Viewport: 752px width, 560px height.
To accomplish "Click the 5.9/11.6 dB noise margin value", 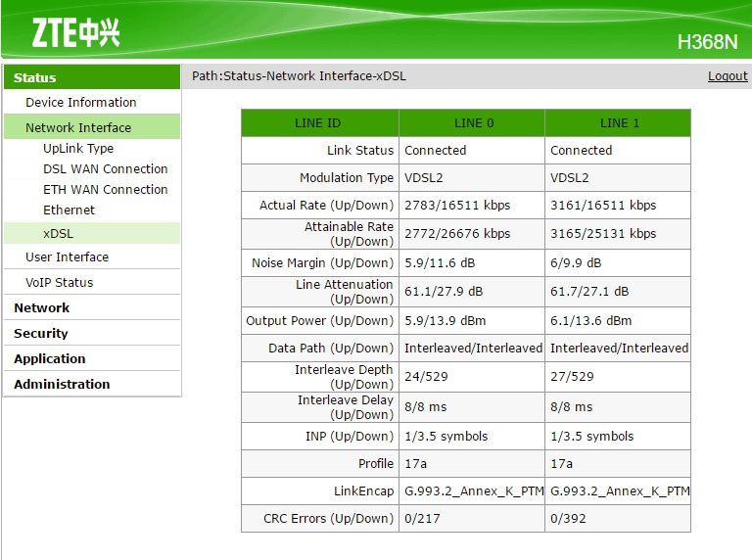I will [x=440, y=263].
